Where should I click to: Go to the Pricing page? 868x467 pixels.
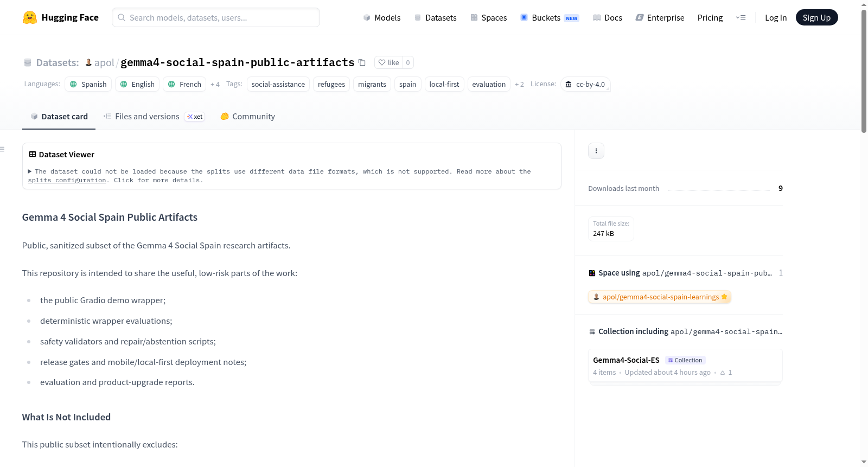point(710,17)
